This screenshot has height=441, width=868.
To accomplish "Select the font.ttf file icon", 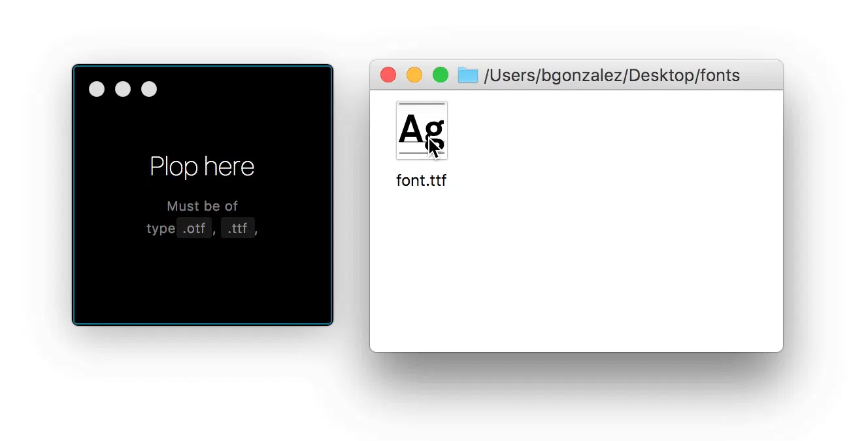I will [422, 130].
